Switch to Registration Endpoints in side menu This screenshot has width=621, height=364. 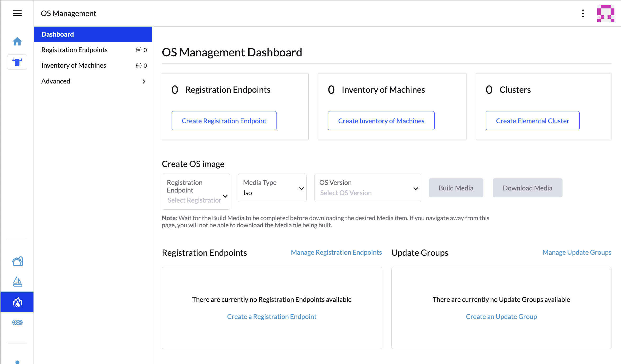[74, 50]
